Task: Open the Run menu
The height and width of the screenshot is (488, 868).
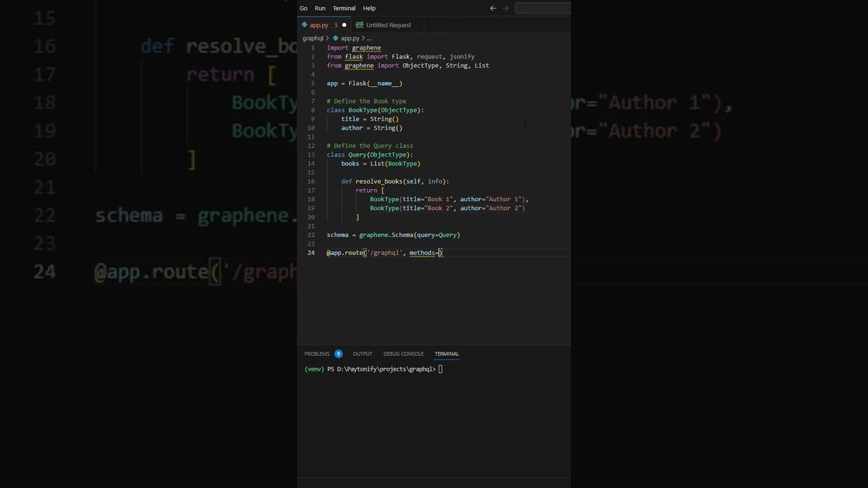Action: click(x=320, y=8)
